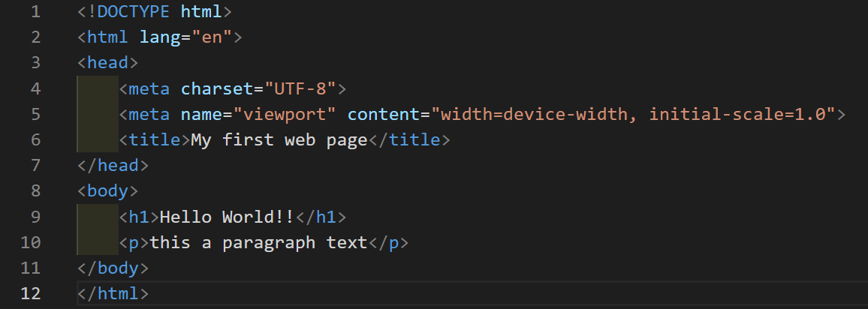Click the text "My first web page"
Viewport: 868px width, 309px height.
click(279, 139)
